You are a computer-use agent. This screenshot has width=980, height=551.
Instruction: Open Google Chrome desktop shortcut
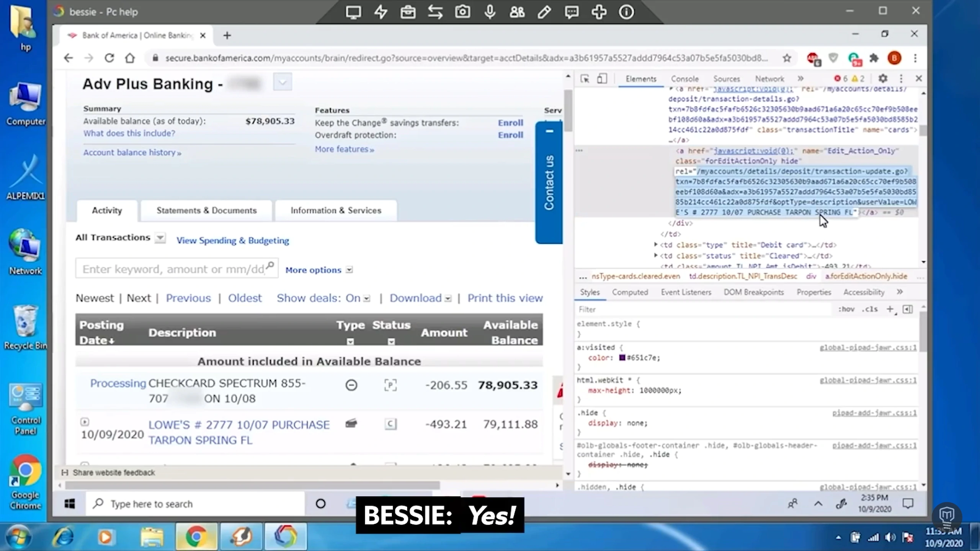tap(25, 482)
